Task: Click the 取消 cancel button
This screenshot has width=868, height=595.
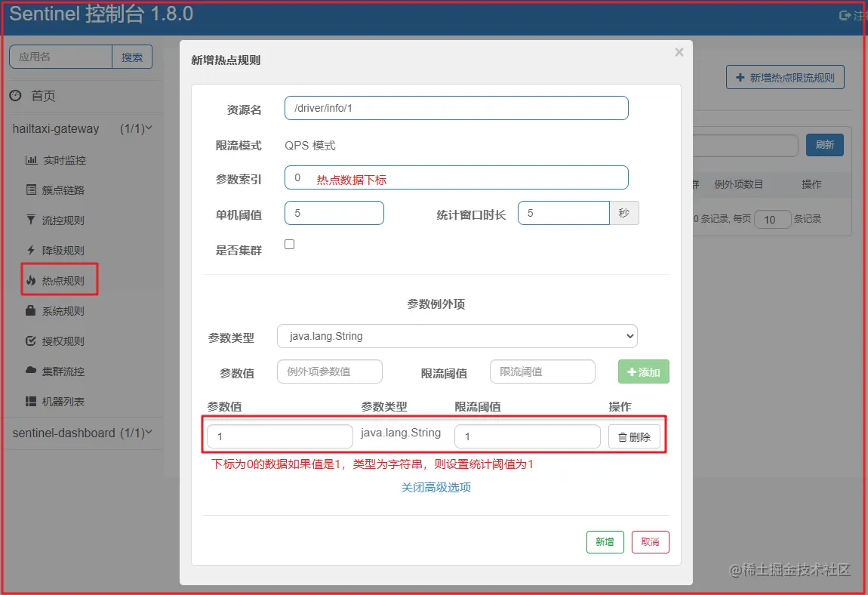Action: click(651, 542)
